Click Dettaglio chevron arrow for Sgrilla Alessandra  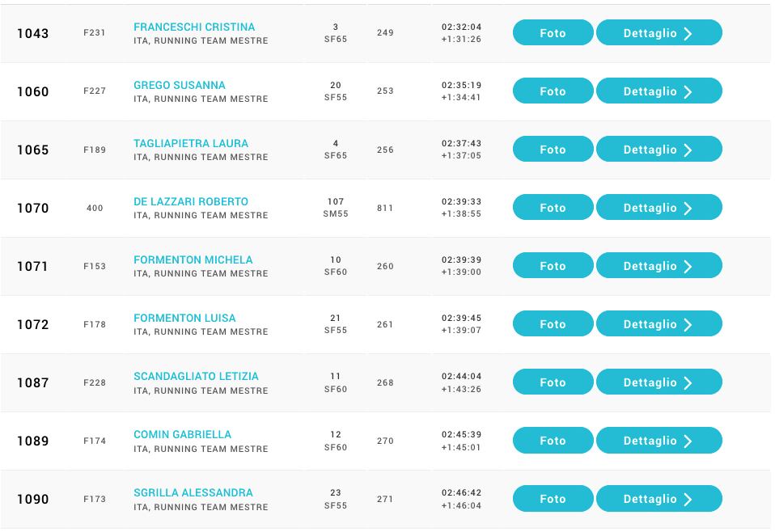pos(688,500)
